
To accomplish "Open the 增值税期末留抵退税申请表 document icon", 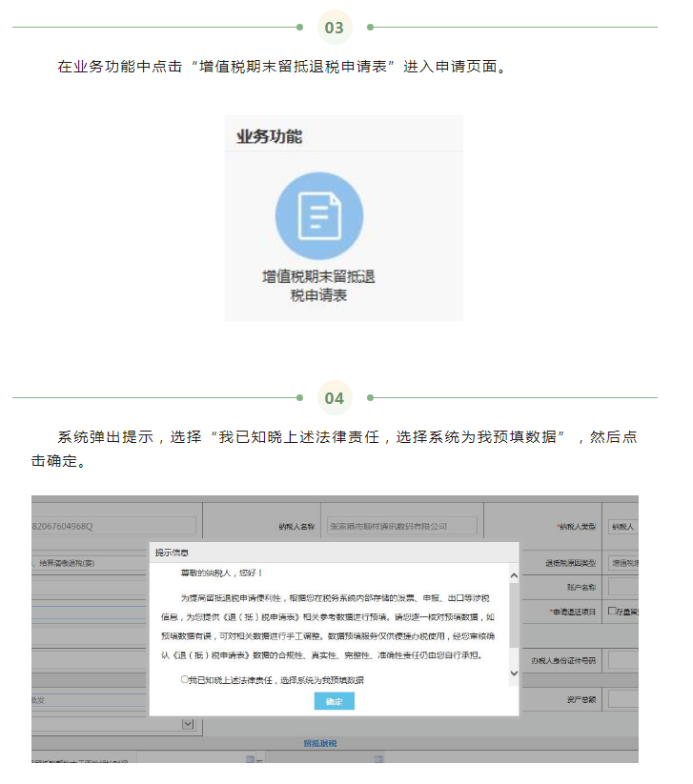I will pos(318,215).
